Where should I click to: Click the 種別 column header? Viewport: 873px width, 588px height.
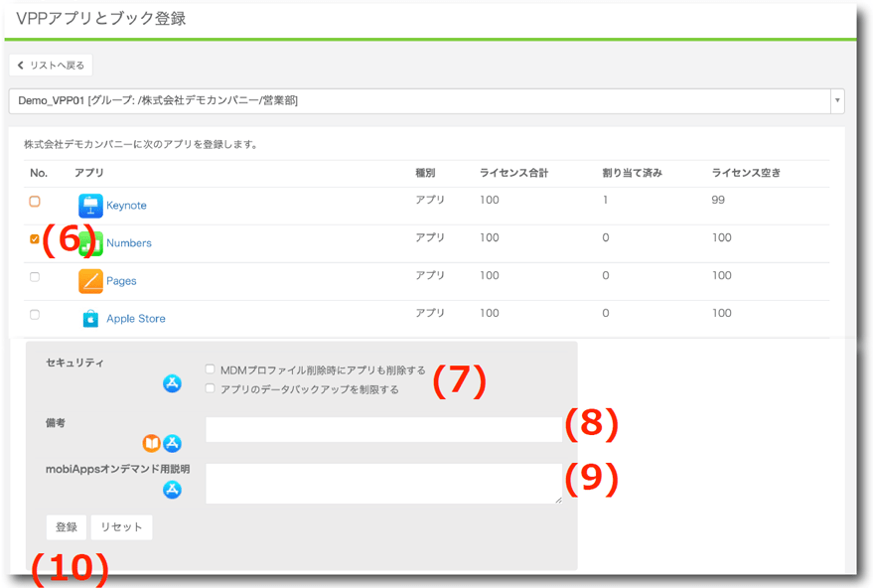pos(425,173)
